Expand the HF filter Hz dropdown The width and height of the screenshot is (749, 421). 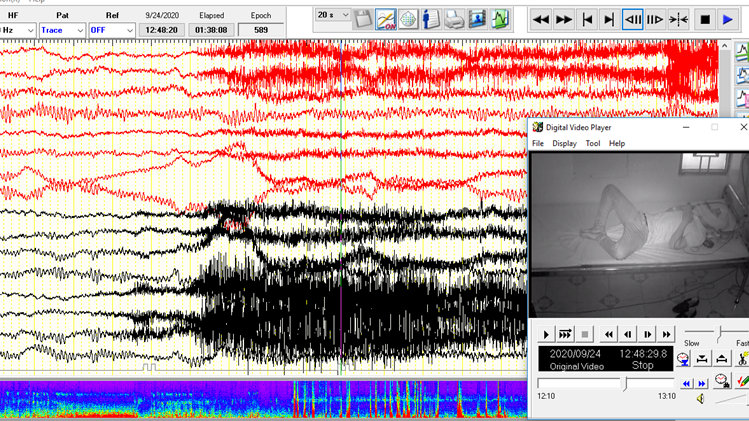[x=18, y=30]
